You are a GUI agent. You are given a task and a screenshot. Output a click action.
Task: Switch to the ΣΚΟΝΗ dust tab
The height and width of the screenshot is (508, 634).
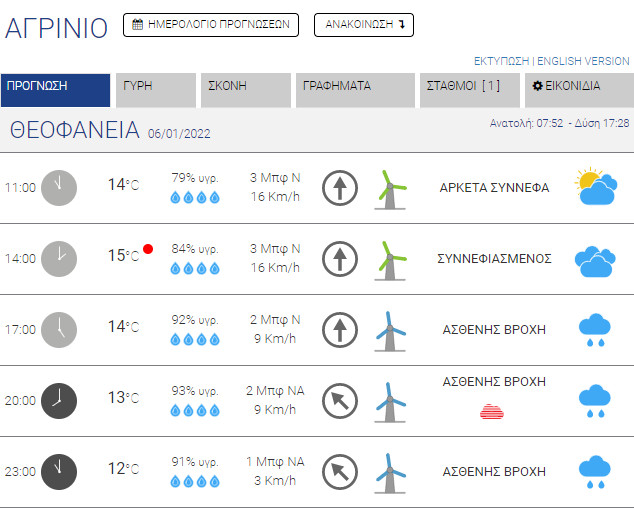click(x=241, y=89)
